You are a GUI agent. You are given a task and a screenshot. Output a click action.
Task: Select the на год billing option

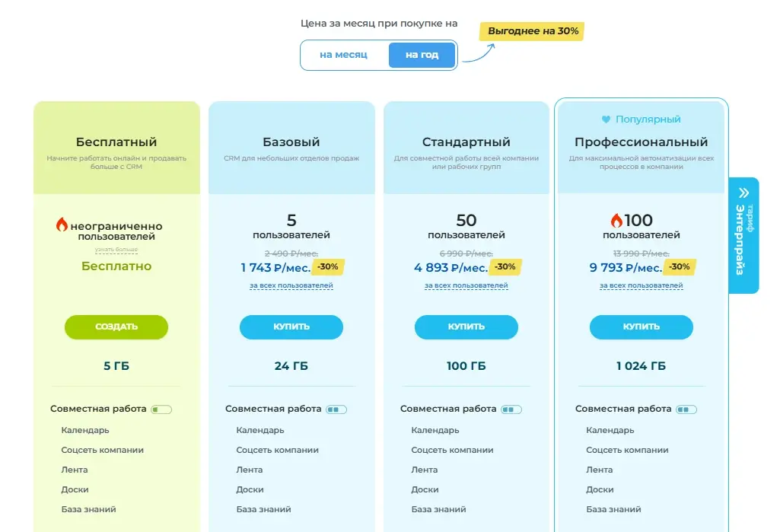point(422,55)
